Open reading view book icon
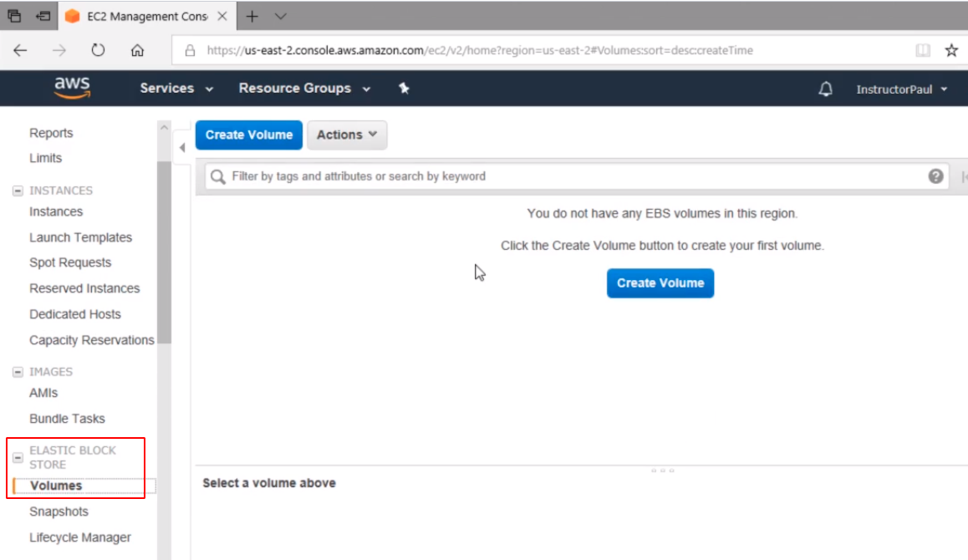The width and height of the screenshot is (968, 560). [x=923, y=50]
